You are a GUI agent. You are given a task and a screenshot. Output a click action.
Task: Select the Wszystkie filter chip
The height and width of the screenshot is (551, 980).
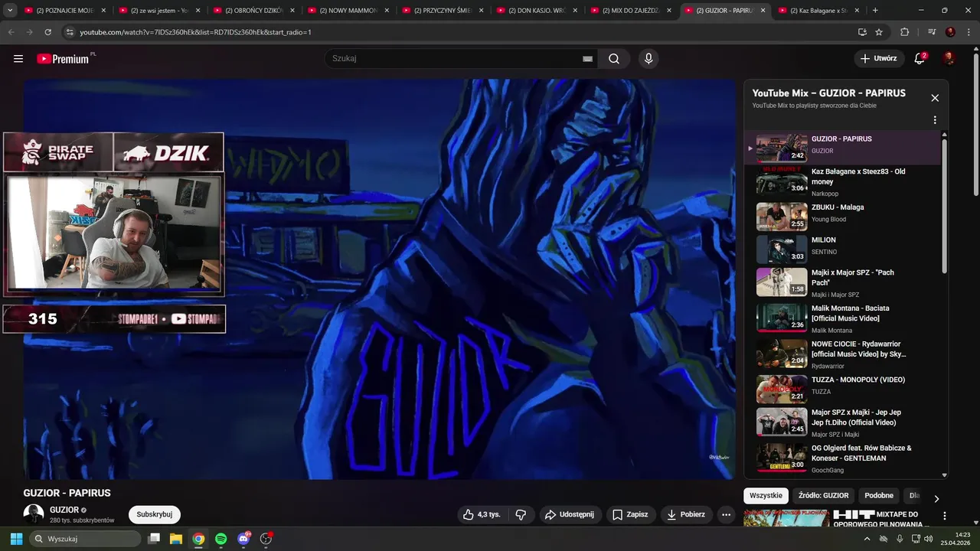[x=766, y=496]
